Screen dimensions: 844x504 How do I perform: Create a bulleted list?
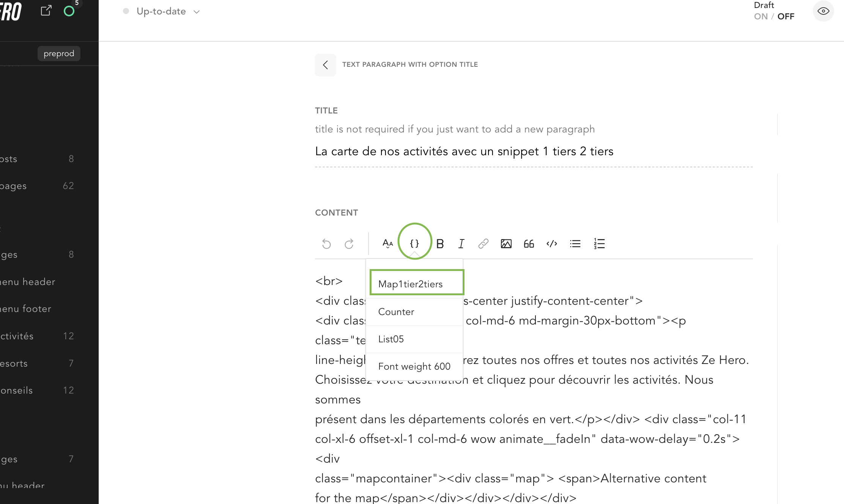click(x=575, y=244)
